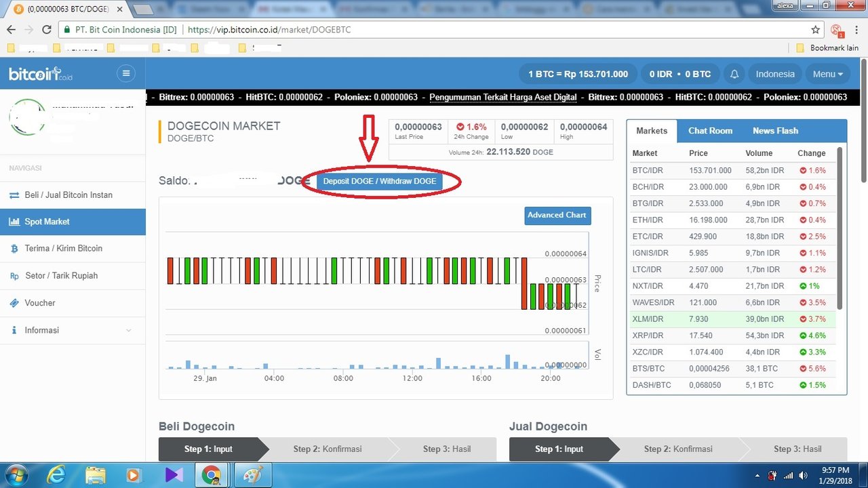This screenshot has height=488, width=868.
Task: Click the hamburger sidebar toggle icon
Action: 126,74
